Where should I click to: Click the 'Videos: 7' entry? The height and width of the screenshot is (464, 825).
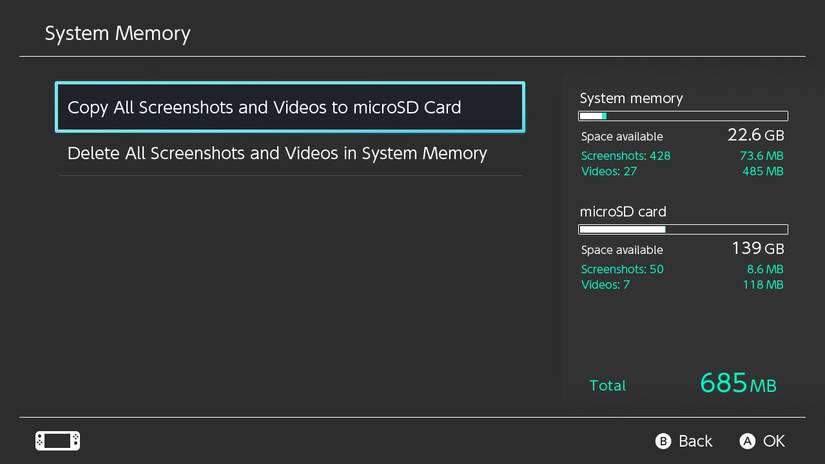(x=605, y=285)
